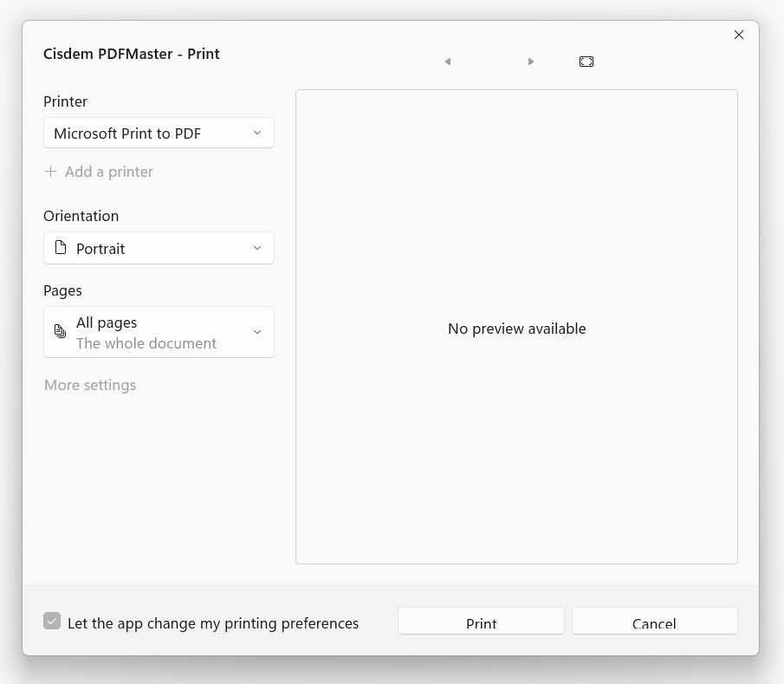Click the pages document icon in Pages selector
Screen dimensions: 784x684
coord(60,332)
